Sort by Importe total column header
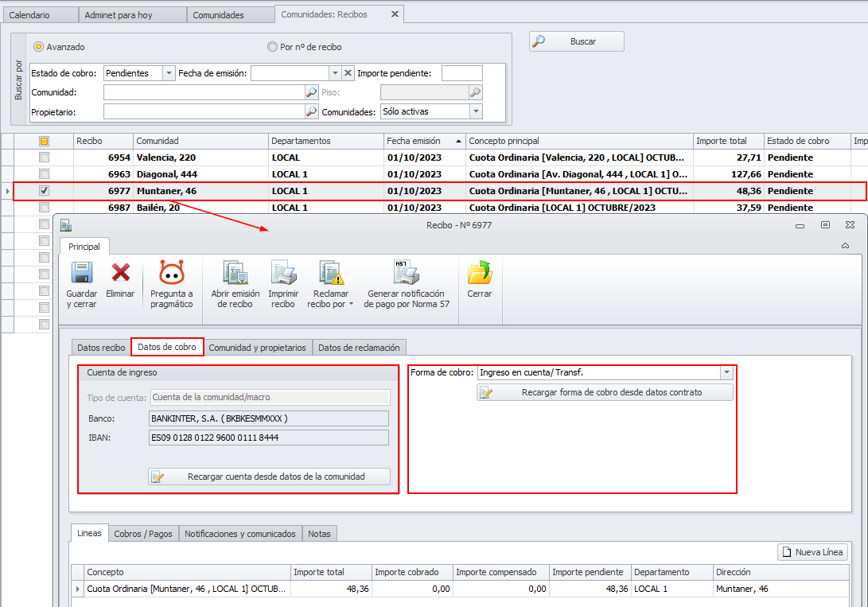This screenshot has width=868, height=607. 729,141
